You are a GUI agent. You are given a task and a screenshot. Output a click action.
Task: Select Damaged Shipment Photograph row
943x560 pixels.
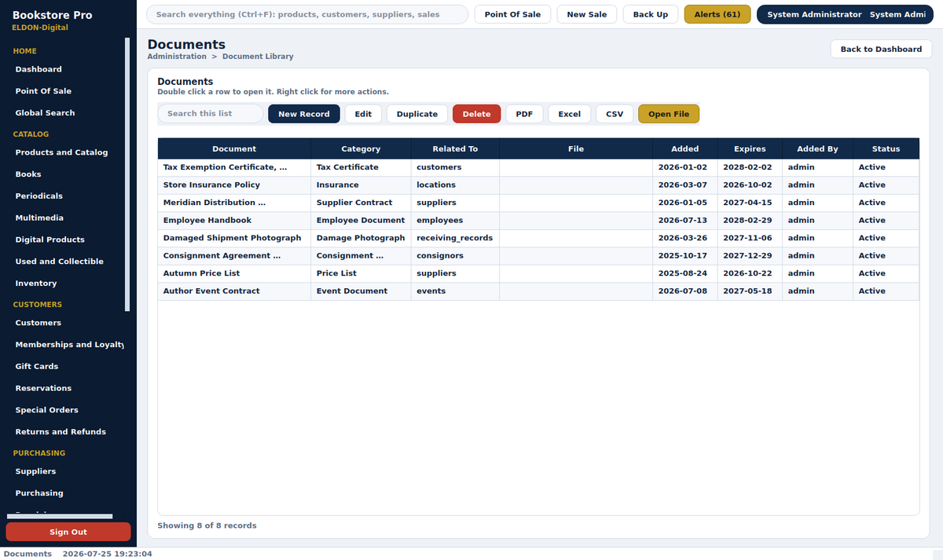(x=538, y=238)
